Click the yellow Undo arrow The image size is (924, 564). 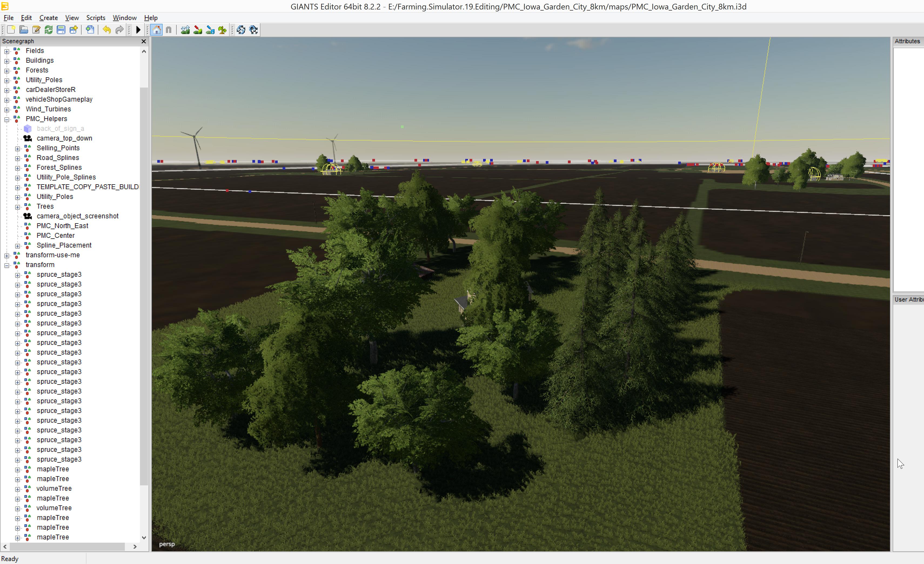[107, 30]
